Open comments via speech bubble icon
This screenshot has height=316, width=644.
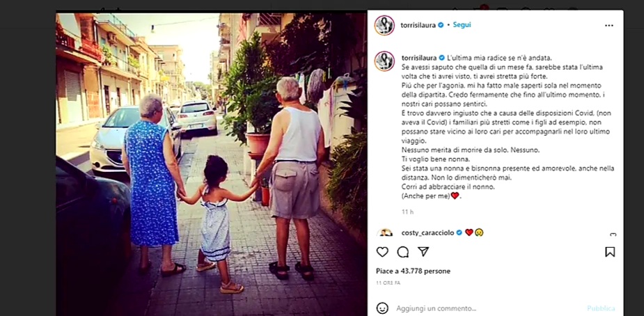[403, 252]
